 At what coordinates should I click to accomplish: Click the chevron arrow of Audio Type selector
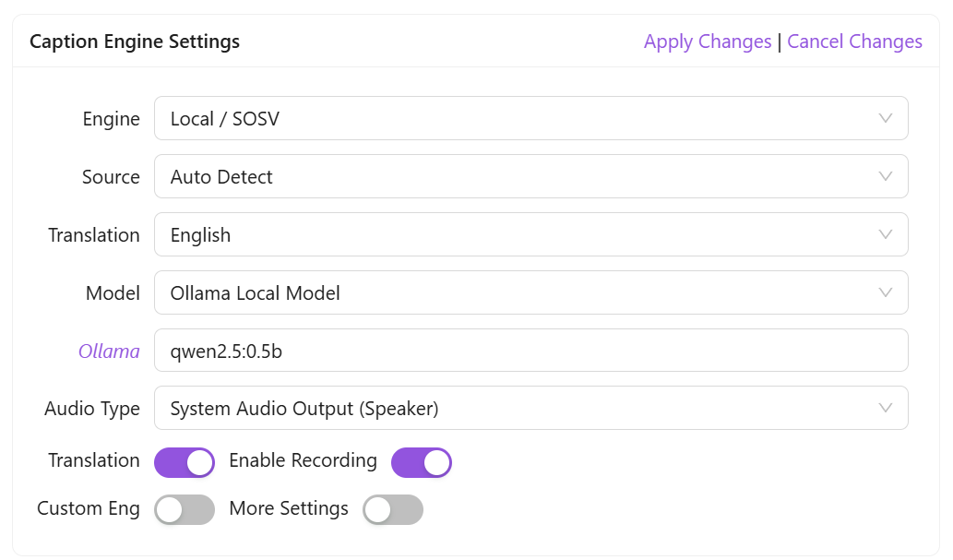pyautogui.click(x=886, y=408)
